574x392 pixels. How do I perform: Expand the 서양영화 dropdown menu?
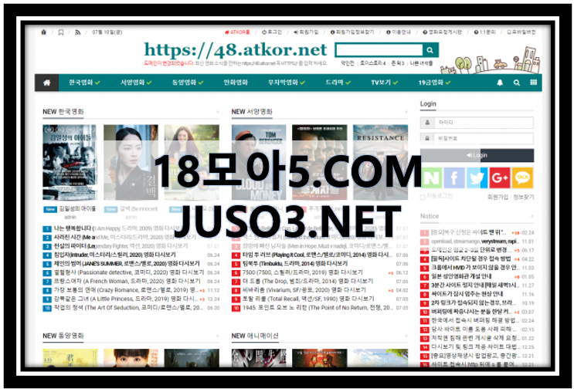[136, 83]
